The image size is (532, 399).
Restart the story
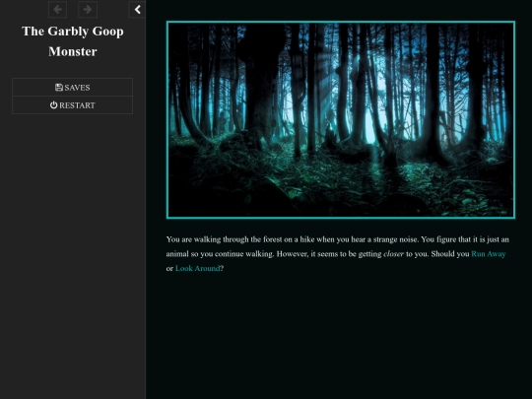pyautogui.click(x=73, y=105)
